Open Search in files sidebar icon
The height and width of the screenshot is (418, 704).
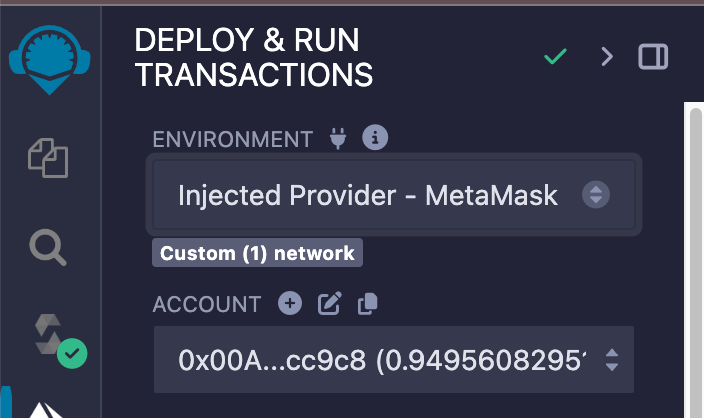pyautogui.click(x=48, y=247)
